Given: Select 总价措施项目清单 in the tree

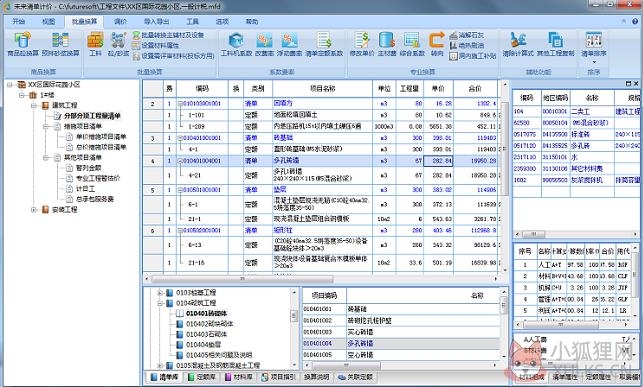Looking at the screenshot, I should pos(101,147).
